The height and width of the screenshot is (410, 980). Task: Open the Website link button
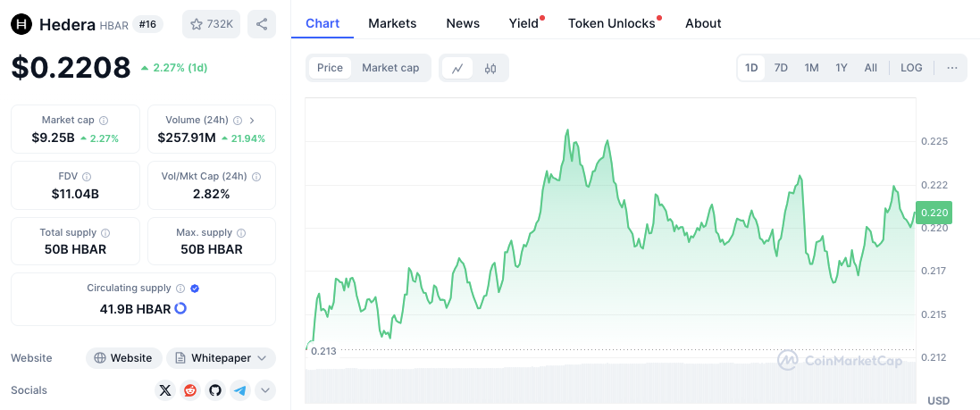coord(124,358)
